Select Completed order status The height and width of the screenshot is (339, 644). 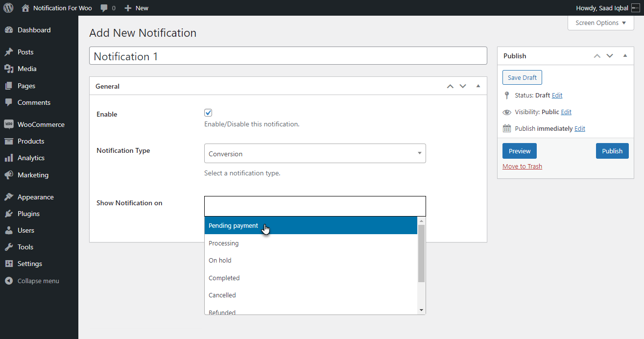[x=311, y=278]
